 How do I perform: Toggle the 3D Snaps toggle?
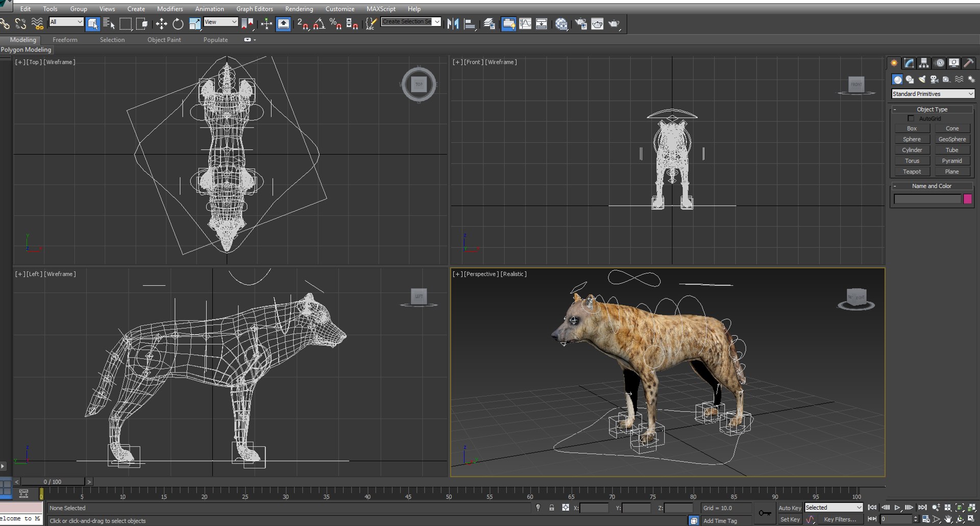(303, 23)
